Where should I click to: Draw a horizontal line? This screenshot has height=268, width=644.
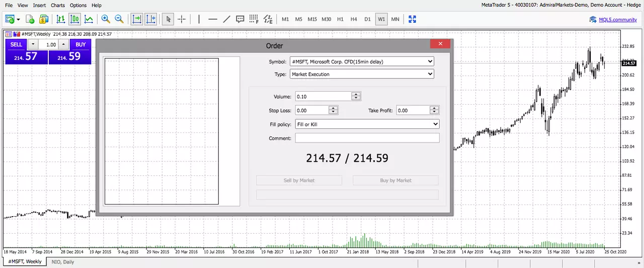(213, 19)
